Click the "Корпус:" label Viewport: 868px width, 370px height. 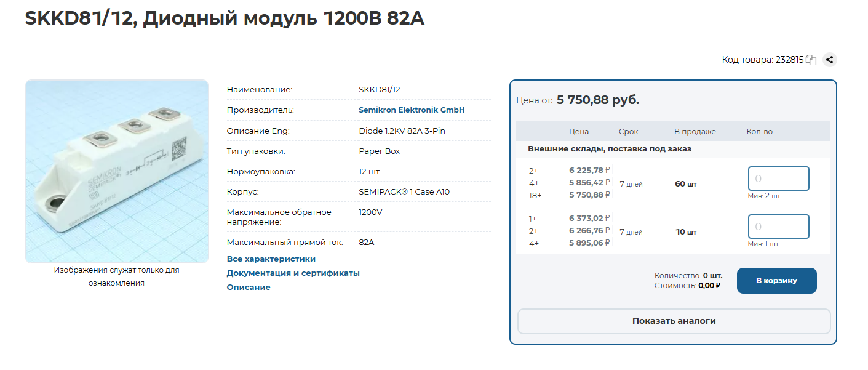[x=243, y=191]
